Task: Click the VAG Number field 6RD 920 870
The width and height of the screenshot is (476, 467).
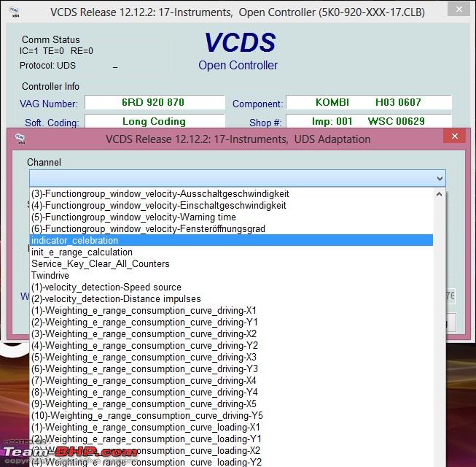Action: point(155,102)
